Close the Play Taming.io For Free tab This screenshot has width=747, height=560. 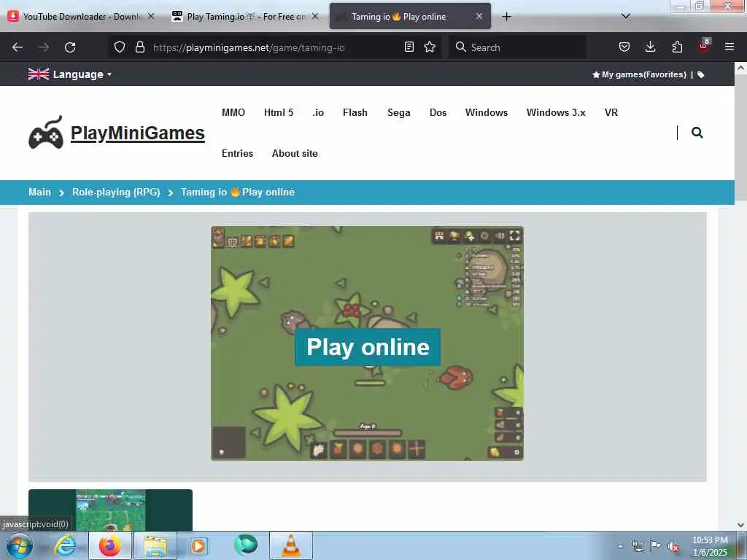[x=315, y=16]
